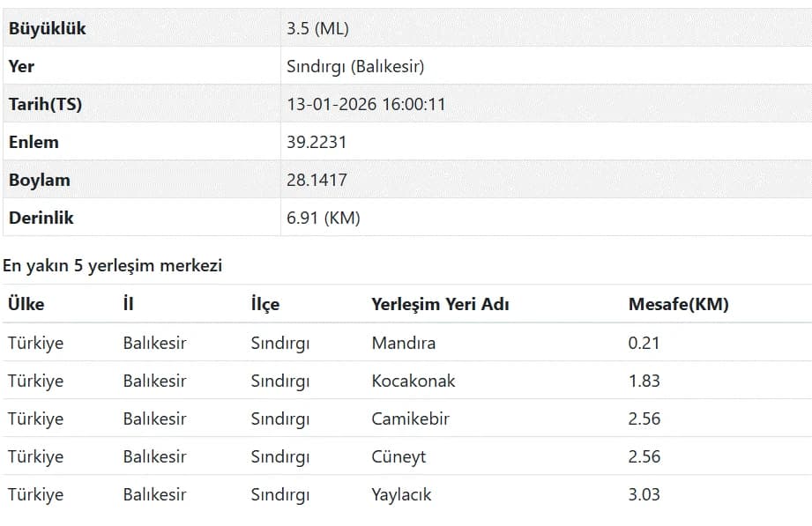Click the Cüneyt settlement entry
This screenshot has height=526, width=812.
[x=399, y=456]
